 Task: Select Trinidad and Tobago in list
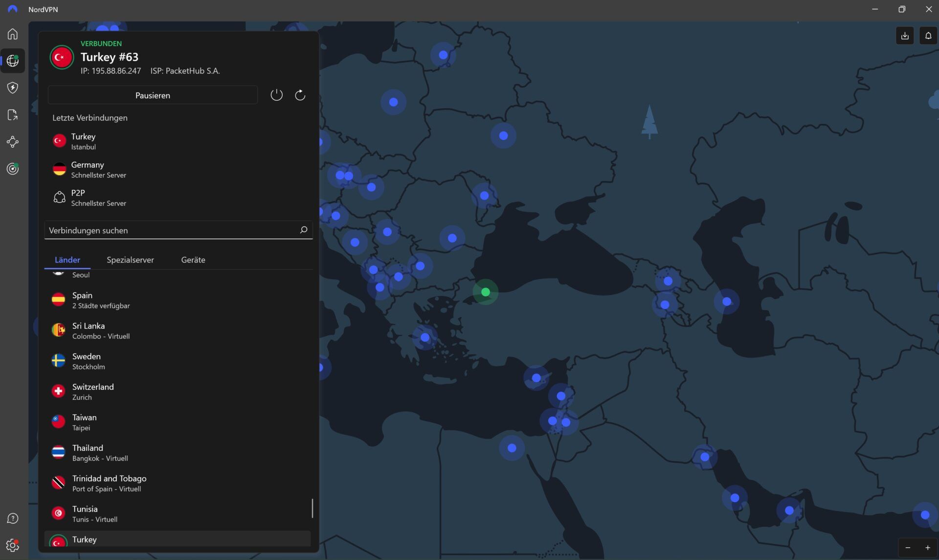tap(178, 483)
